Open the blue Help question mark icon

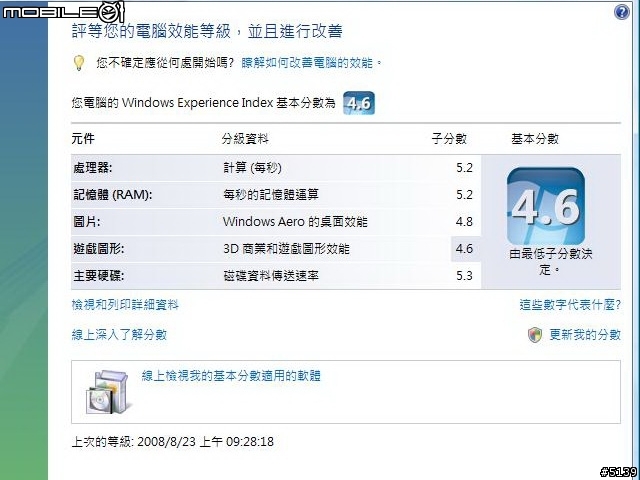(x=621, y=12)
